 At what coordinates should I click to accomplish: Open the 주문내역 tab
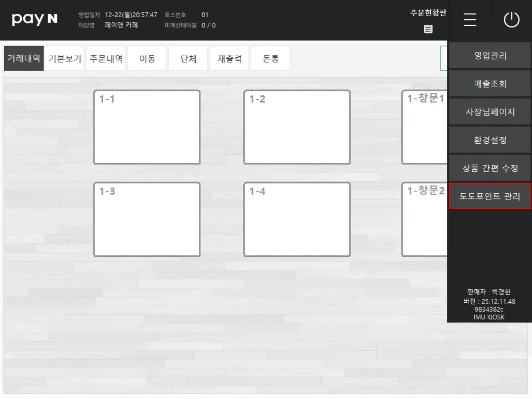point(106,58)
